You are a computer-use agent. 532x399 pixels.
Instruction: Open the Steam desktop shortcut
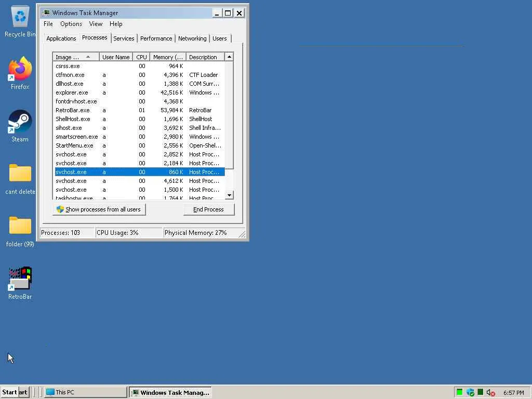pos(20,126)
